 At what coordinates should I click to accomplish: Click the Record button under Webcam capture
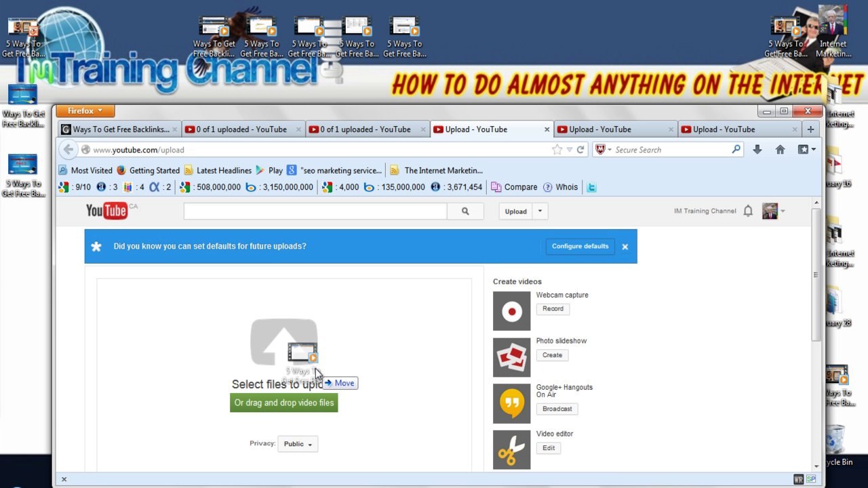coord(553,308)
